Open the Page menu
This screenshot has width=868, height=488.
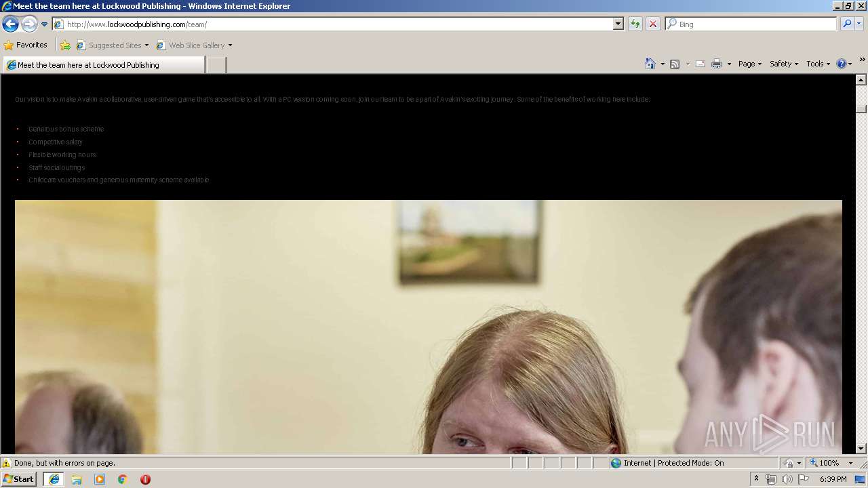click(749, 64)
